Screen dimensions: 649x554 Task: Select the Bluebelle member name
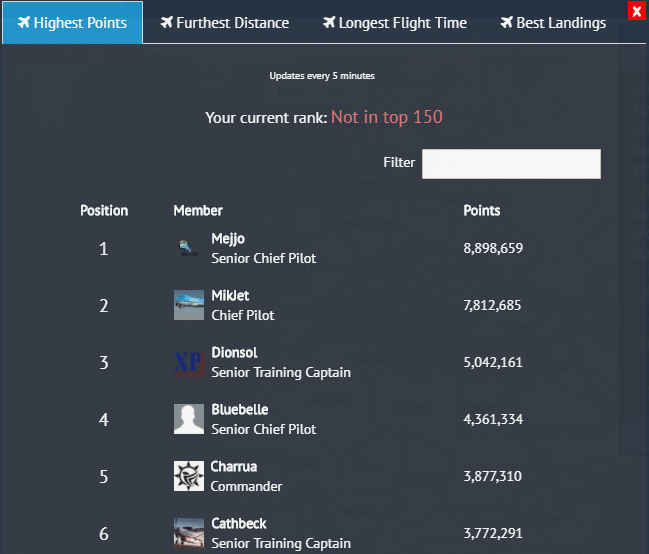[240, 409]
